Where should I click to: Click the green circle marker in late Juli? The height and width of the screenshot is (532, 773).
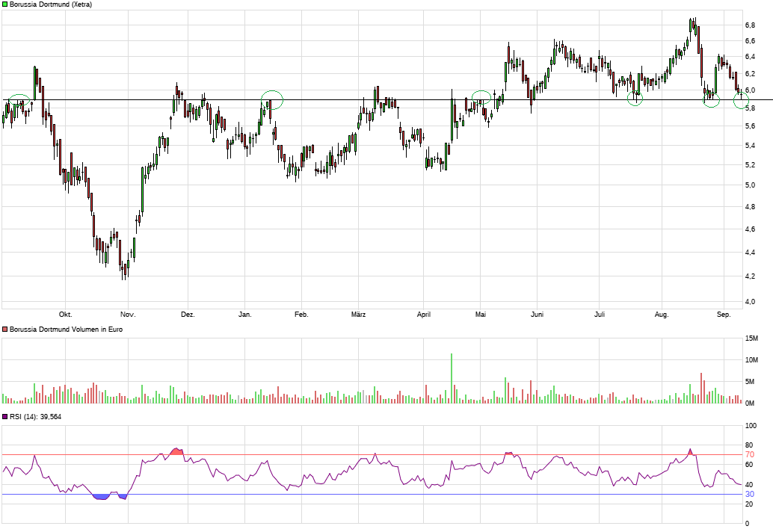(x=635, y=98)
